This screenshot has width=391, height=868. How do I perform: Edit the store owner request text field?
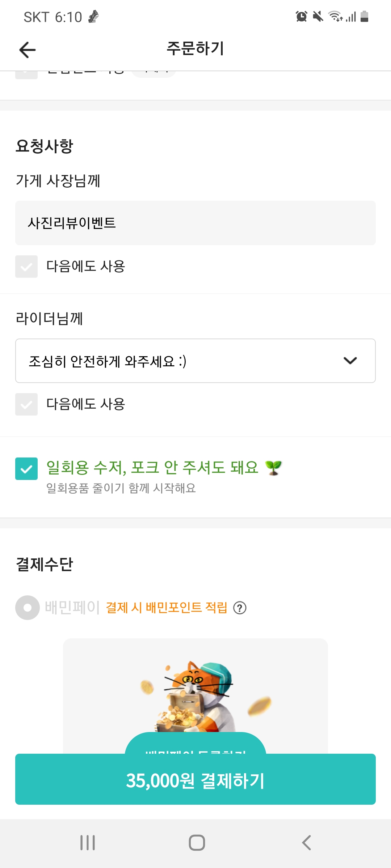pos(195,223)
